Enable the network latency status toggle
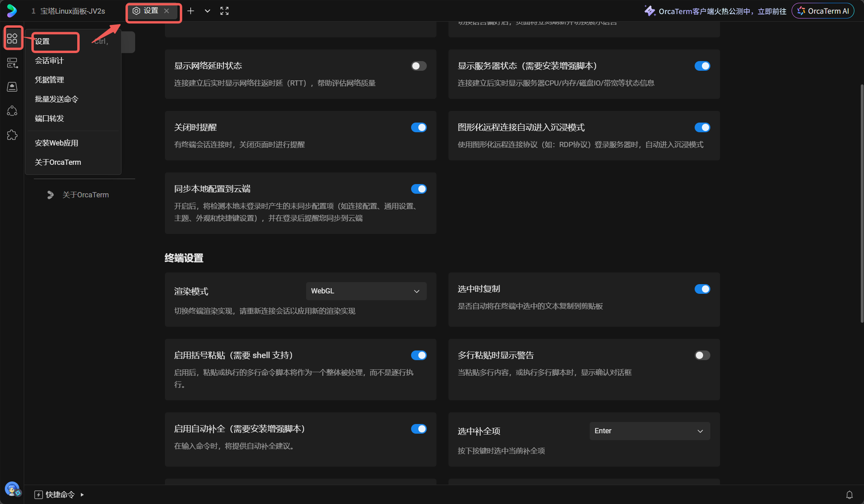 click(x=419, y=66)
